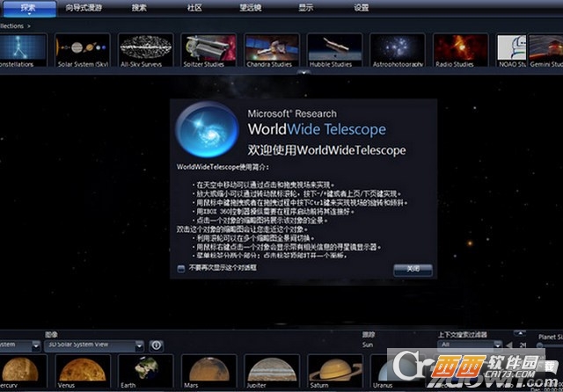The width and height of the screenshot is (563, 392).
Task: Open the 探索 (Explore) tab
Action: pyautogui.click(x=28, y=8)
